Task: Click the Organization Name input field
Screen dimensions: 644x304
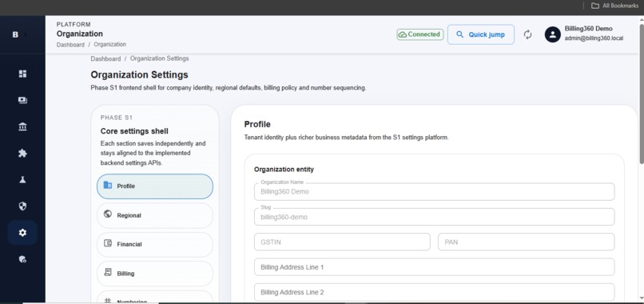Action: (434, 192)
